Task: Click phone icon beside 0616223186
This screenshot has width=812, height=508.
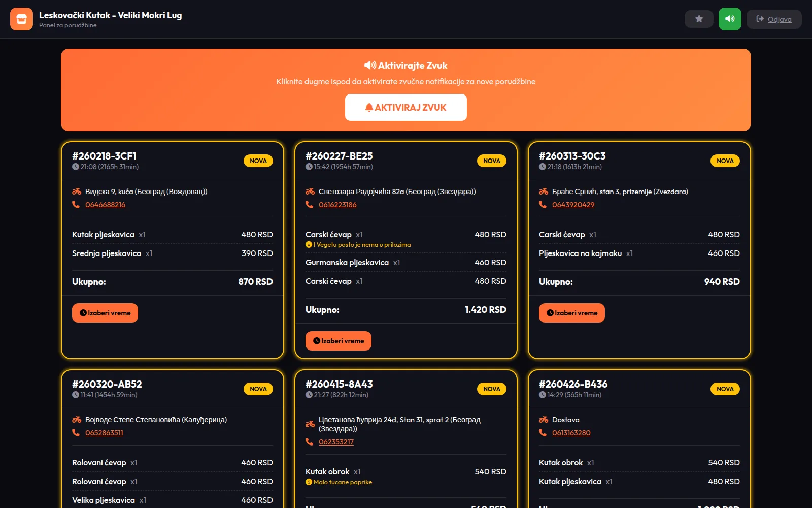Action: (x=309, y=204)
